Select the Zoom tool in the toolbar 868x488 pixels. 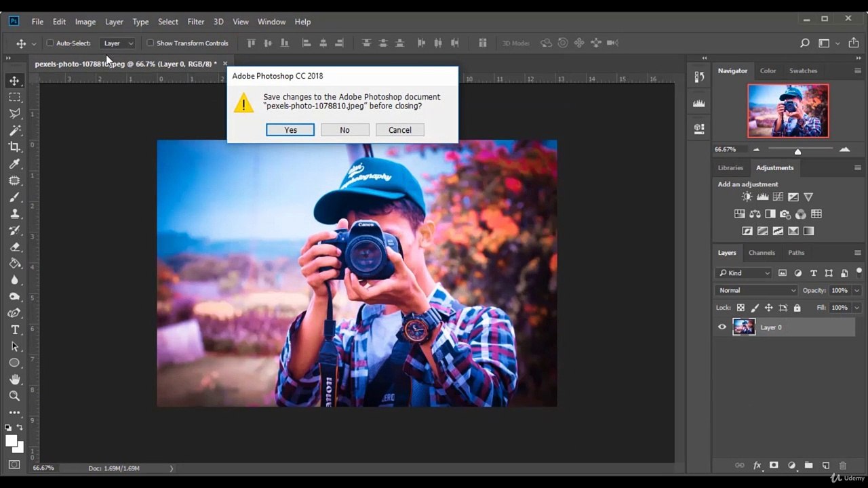pos(15,396)
